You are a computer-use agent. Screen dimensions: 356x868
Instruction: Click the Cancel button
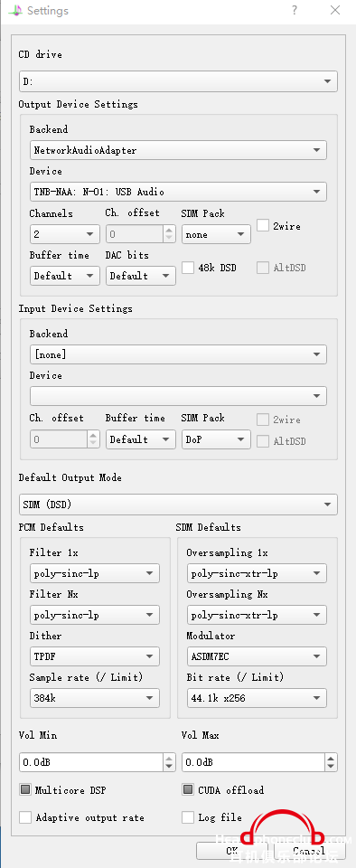click(x=309, y=851)
